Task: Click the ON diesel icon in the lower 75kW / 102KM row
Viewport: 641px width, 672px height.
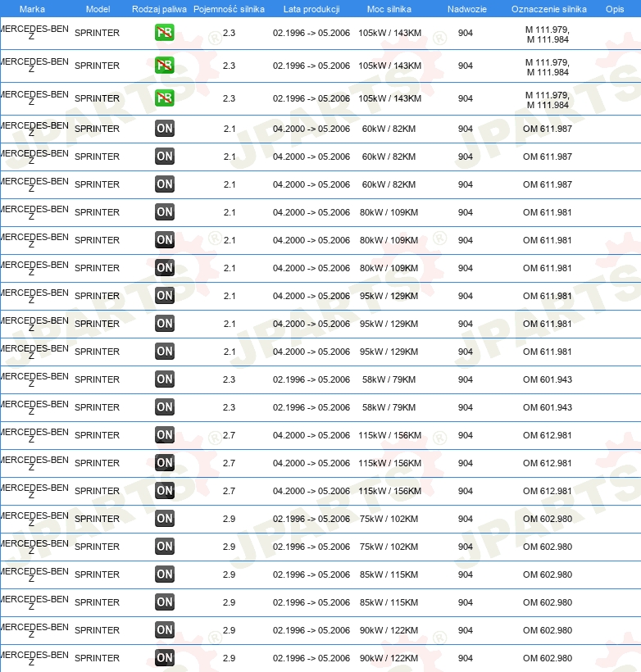Action: [x=165, y=546]
